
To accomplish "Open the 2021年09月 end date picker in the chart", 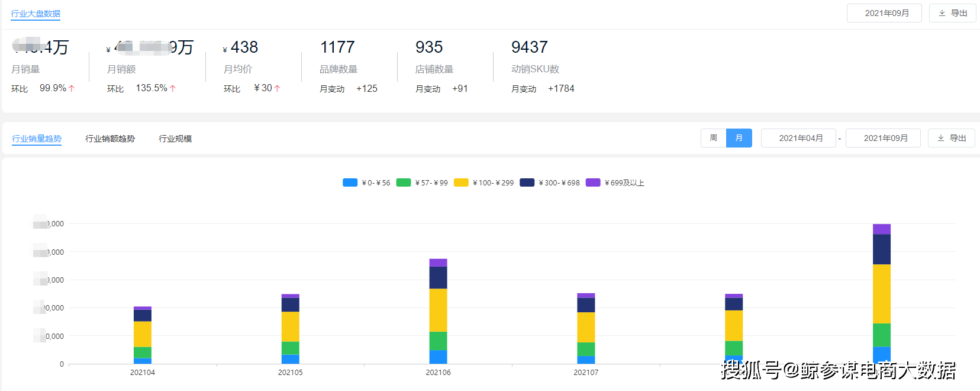I will click(x=883, y=138).
